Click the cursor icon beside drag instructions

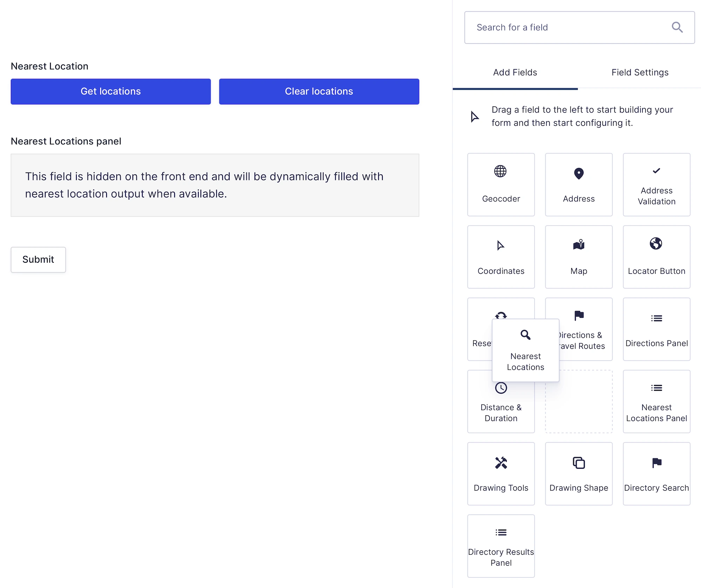coord(475,117)
